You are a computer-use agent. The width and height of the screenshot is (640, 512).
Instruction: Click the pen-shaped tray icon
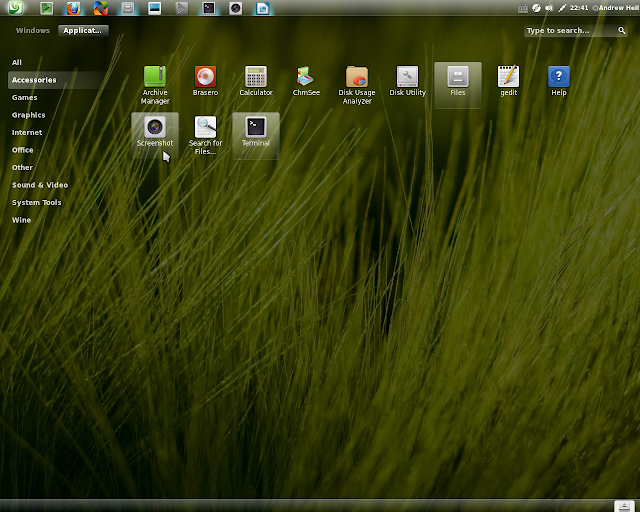click(x=562, y=8)
